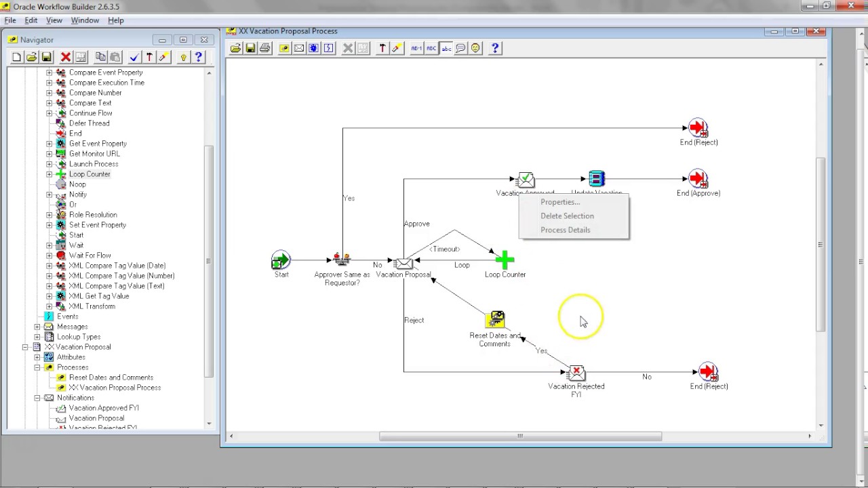The width and height of the screenshot is (868, 488).
Task: Toggle the comment bubble label mode
Action: point(461,48)
